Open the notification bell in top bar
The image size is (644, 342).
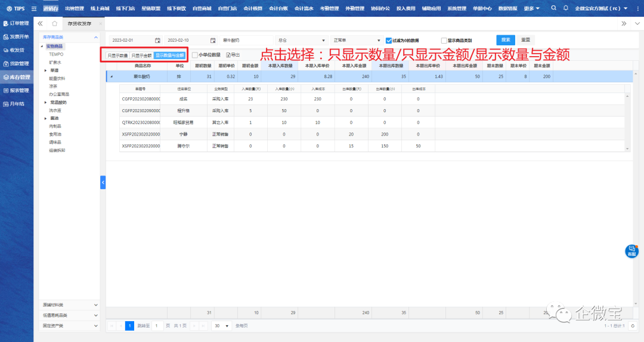(566, 8)
